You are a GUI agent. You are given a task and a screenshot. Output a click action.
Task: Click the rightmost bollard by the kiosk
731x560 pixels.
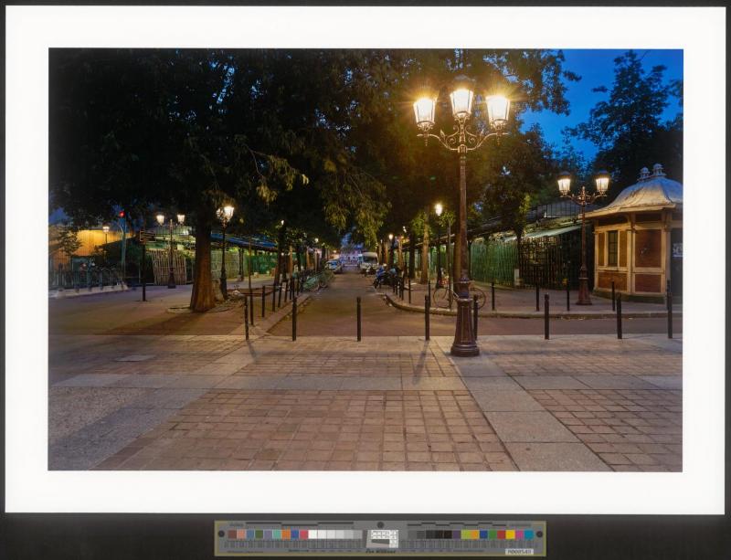(x=669, y=312)
